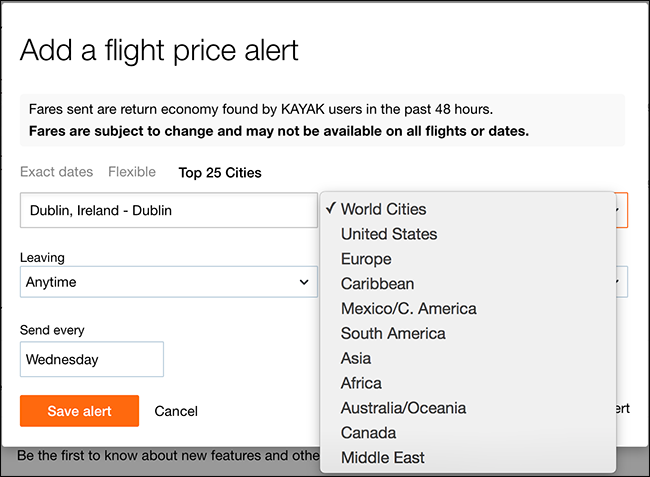Click the Send every Wednesday field
Screen dimensions: 650x477
click(x=91, y=359)
